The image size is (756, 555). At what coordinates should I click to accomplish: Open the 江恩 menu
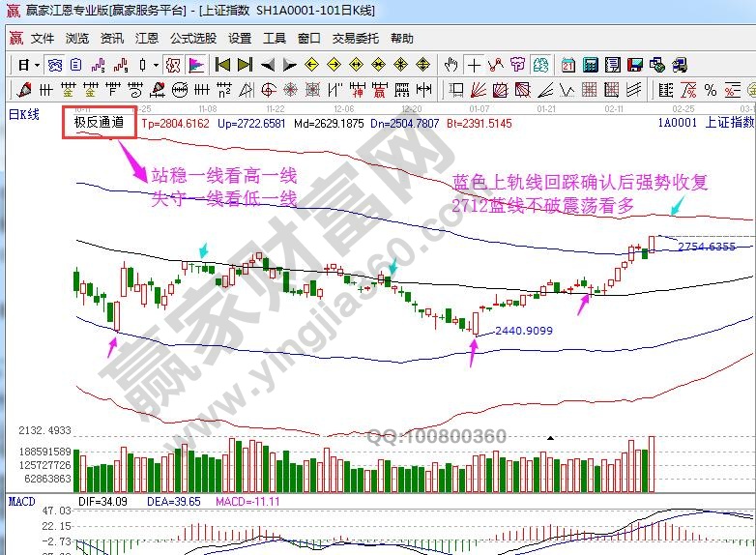point(147,39)
